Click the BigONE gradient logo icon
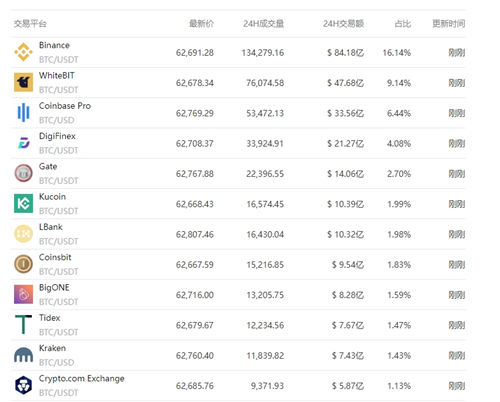 (x=23, y=294)
